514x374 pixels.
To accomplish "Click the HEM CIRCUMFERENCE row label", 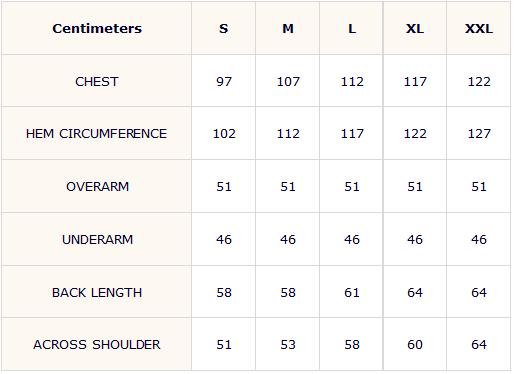I will 97,134.
